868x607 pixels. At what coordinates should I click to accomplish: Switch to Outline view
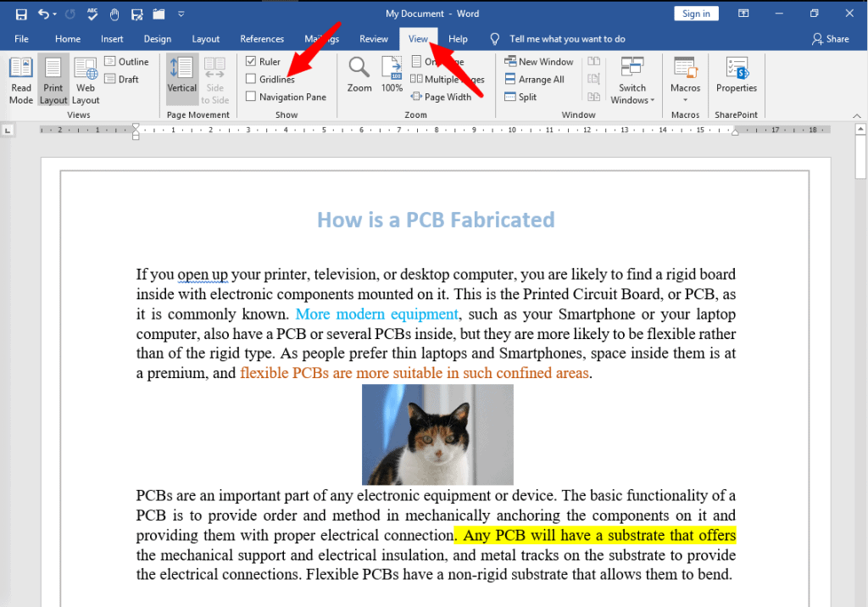pyautogui.click(x=128, y=61)
